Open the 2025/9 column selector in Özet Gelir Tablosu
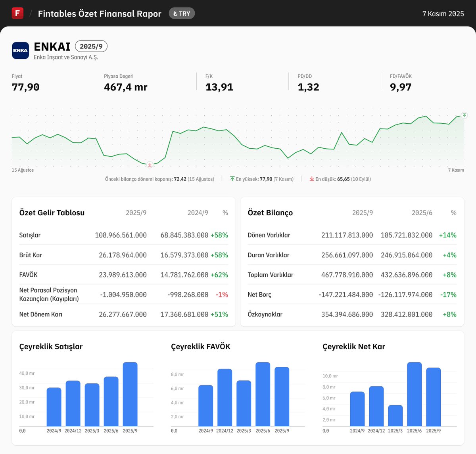Viewport: 476px width, 454px height. 137,213
